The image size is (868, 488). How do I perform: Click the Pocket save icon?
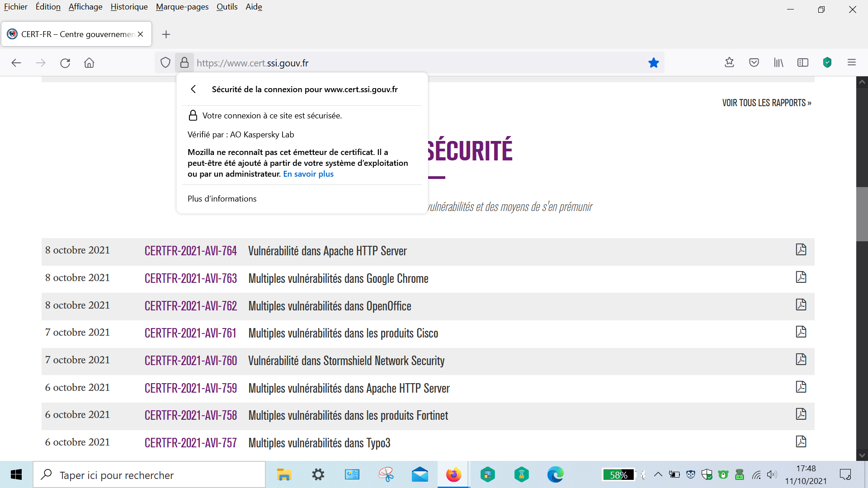754,63
